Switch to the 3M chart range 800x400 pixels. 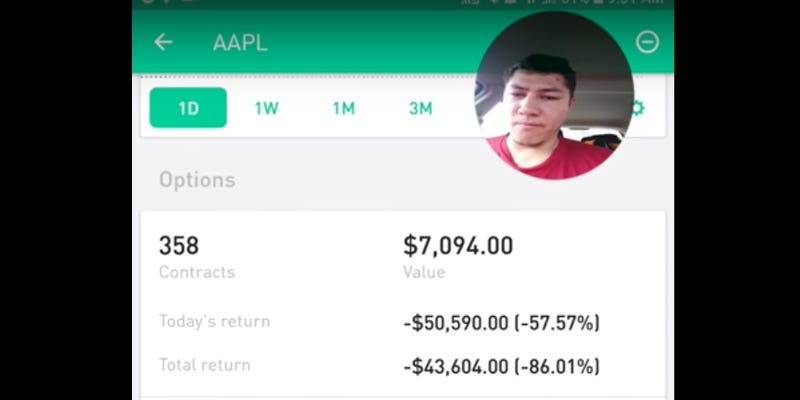point(421,108)
